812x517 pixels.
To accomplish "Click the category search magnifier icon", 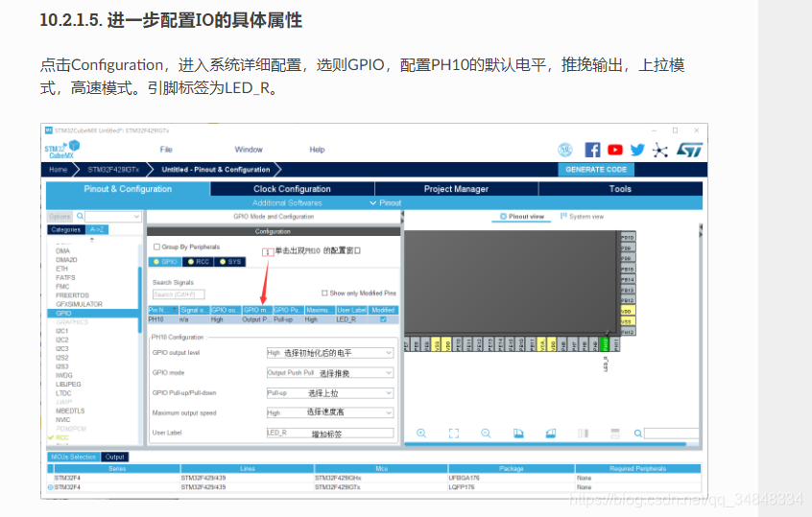I will coord(81,216).
